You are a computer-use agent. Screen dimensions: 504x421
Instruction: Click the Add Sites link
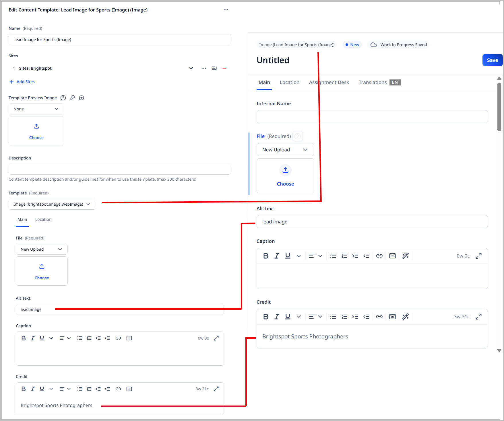click(22, 82)
